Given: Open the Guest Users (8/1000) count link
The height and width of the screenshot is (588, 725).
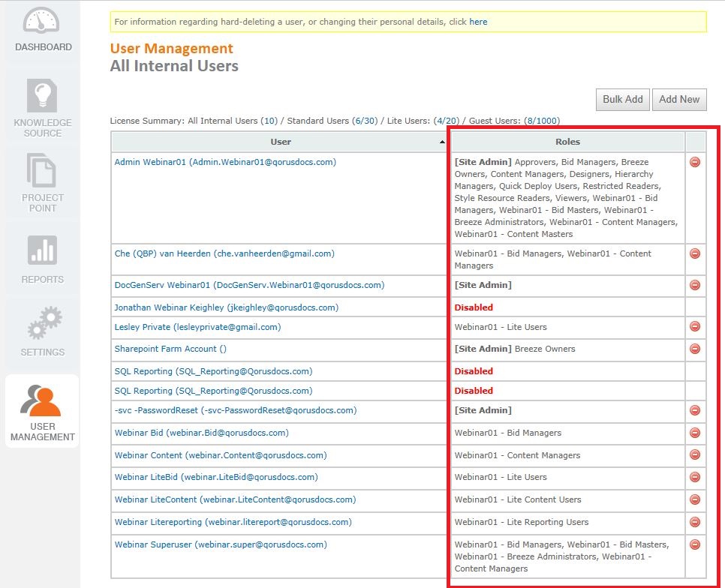Looking at the screenshot, I should 542,121.
